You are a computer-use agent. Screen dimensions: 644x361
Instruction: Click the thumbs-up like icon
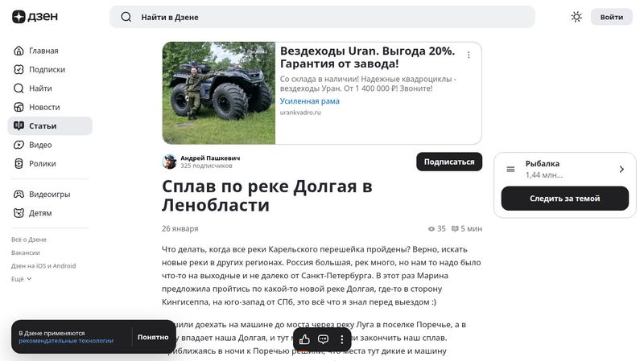(304, 339)
